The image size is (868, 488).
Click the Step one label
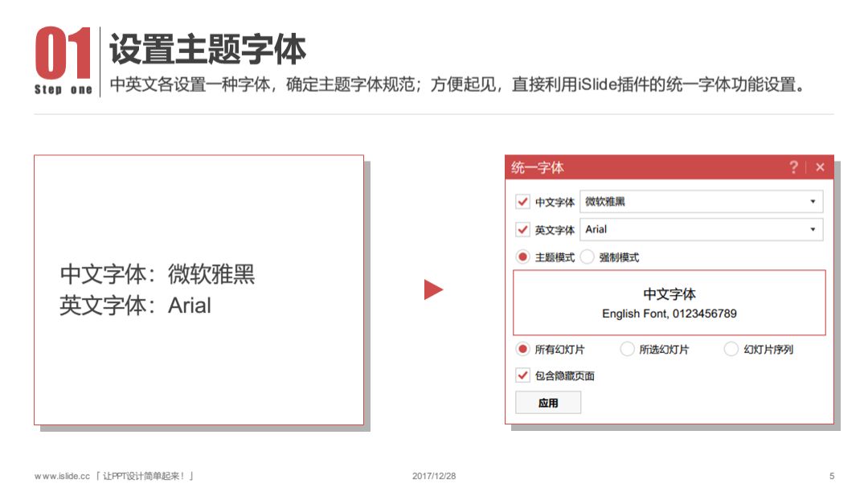tap(63, 90)
